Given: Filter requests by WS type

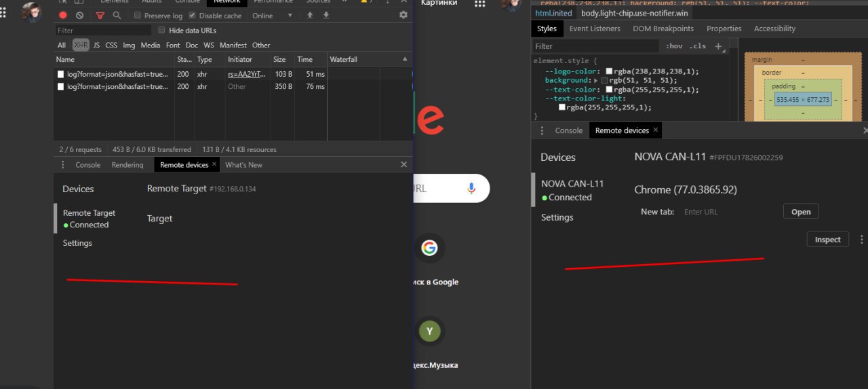Looking at the screenshot, I should 209,45.
